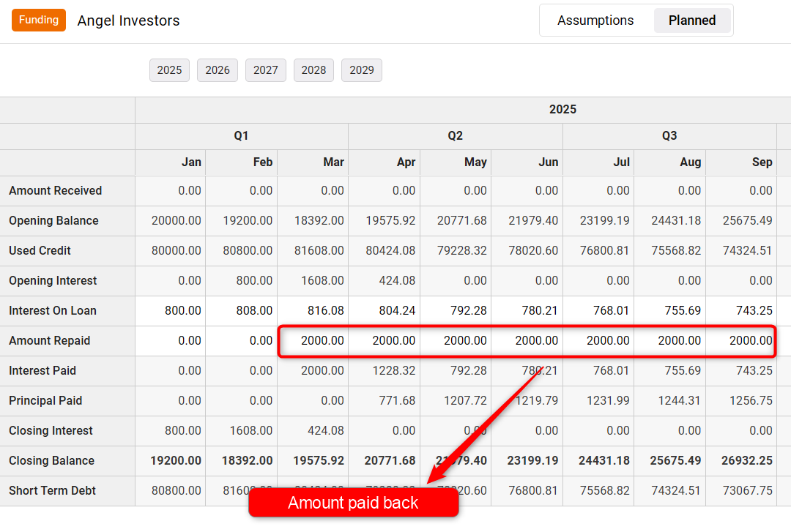Click Interest On Loan value 792.28
This screenshot has height=532, width=791.
coord(469,310)
